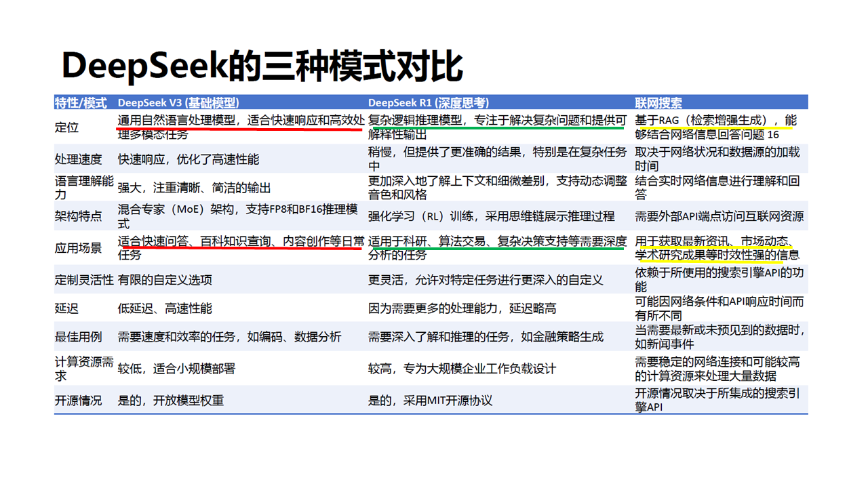Click cell 适合快速问答、百科知识查询
The width and height of the screenshot is (868, 488).
click(241, 248)
